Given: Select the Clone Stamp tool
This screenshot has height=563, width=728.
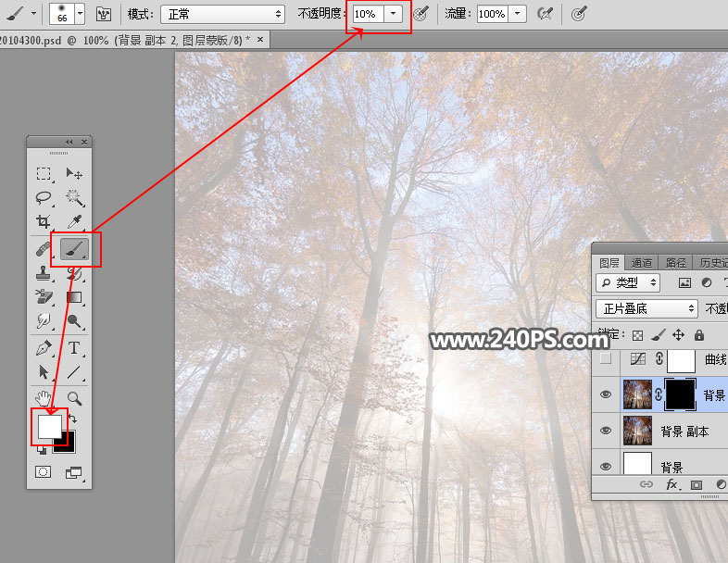Looking at the screenshot, I should coord(44,274).
